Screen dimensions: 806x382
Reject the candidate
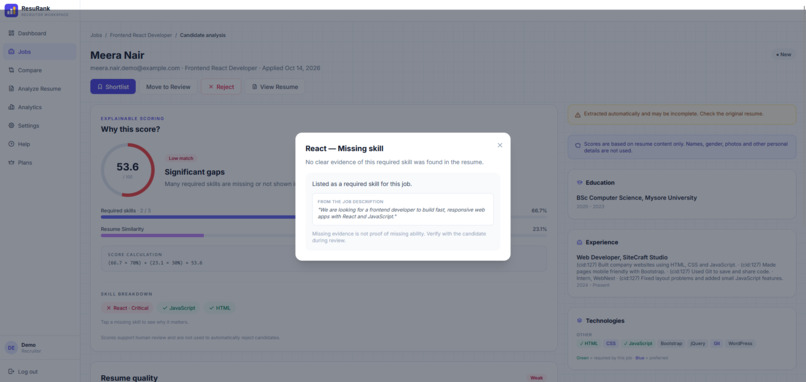point(221,87)
